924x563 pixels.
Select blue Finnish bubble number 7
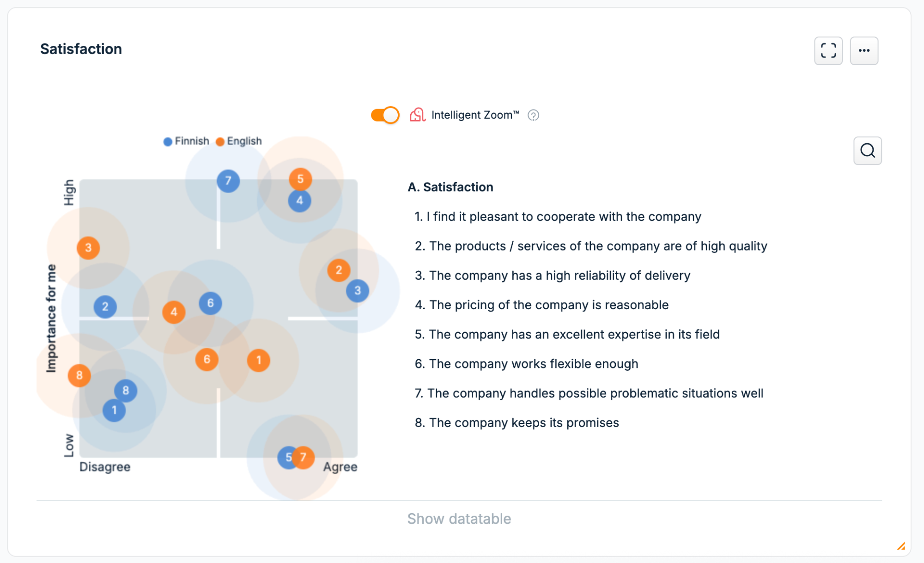228,181
